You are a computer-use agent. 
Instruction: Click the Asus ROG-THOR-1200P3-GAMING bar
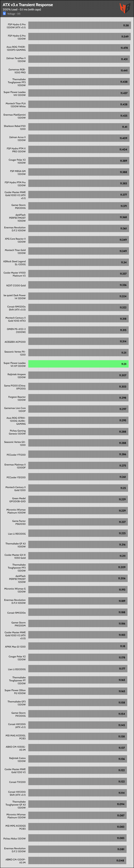pos(79,48)
